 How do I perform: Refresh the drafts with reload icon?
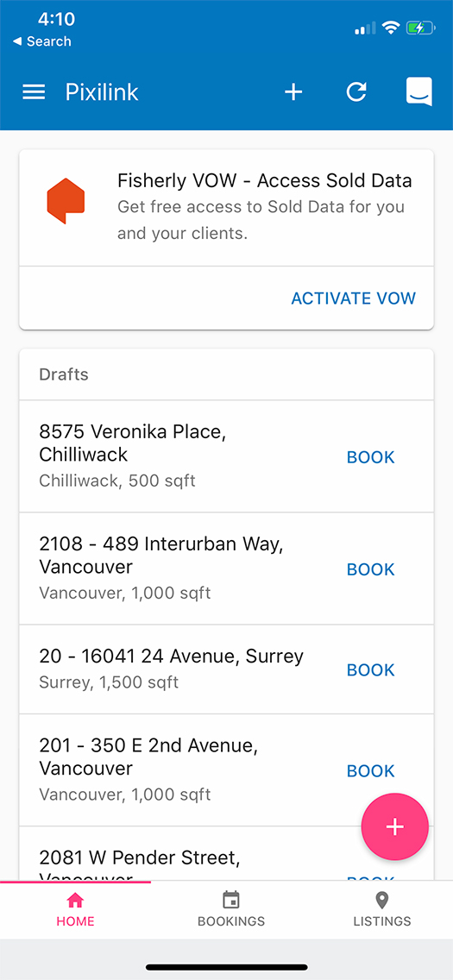[x=356, y=92]
